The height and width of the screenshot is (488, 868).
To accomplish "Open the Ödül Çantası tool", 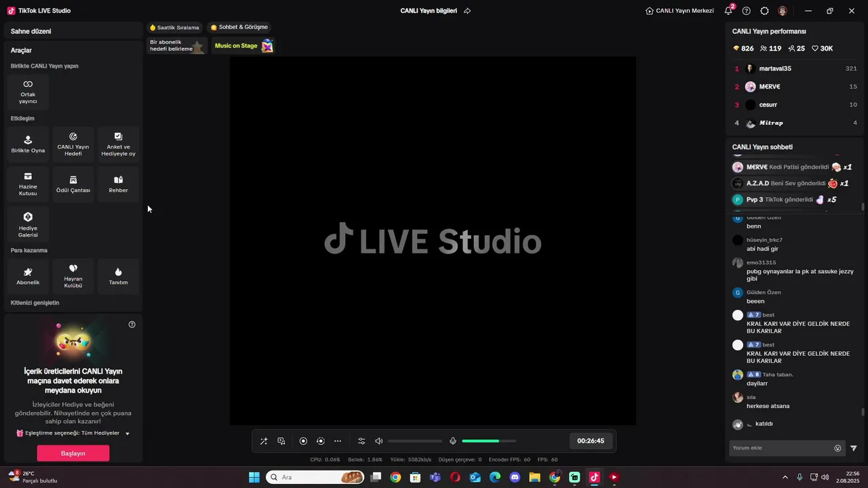I will [73, 184].
